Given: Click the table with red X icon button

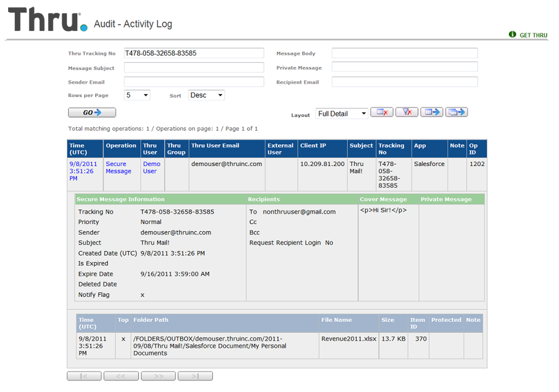Looking at the screenshot, I should pyautogui.click(x=382, y=112).
